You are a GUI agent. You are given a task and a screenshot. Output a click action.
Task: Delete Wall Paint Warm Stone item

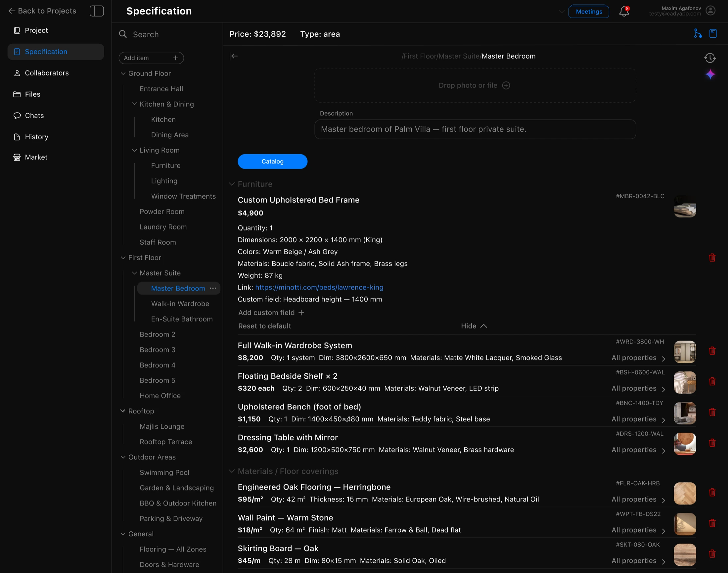point(712,523)
